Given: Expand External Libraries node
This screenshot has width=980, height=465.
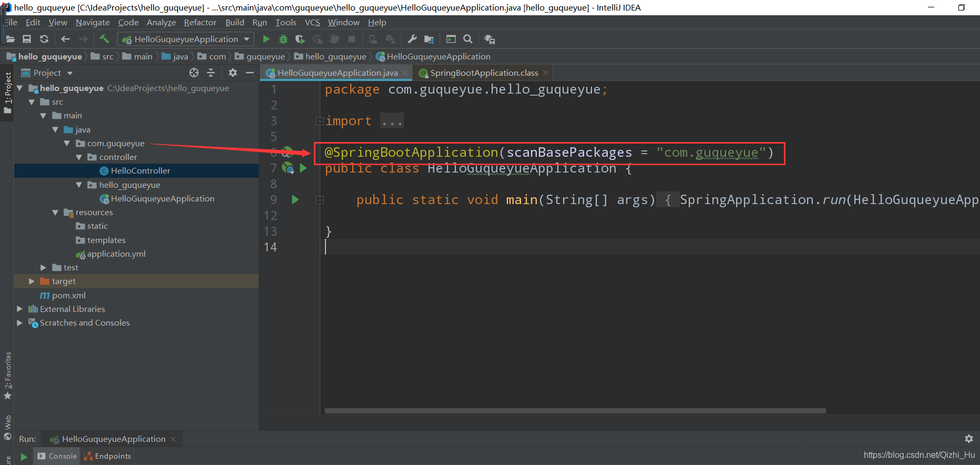Looking at the screenshot, I should 19,309.
